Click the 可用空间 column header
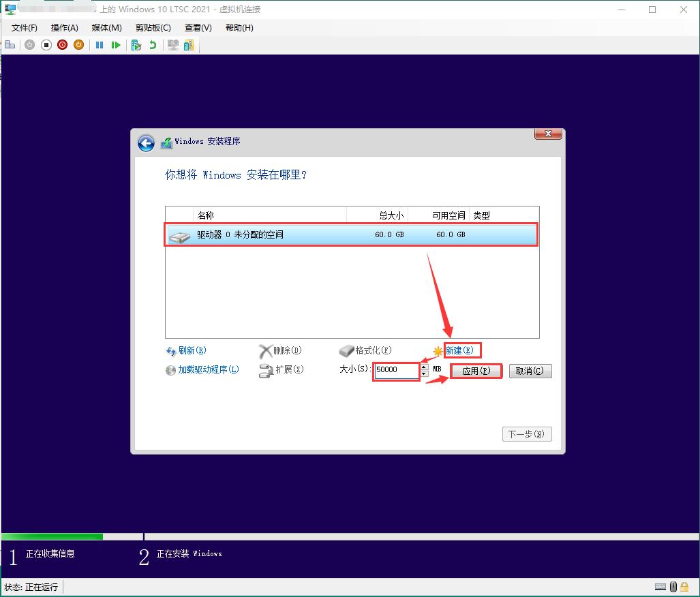Viewport: 700px width, 597px height. 438,215
